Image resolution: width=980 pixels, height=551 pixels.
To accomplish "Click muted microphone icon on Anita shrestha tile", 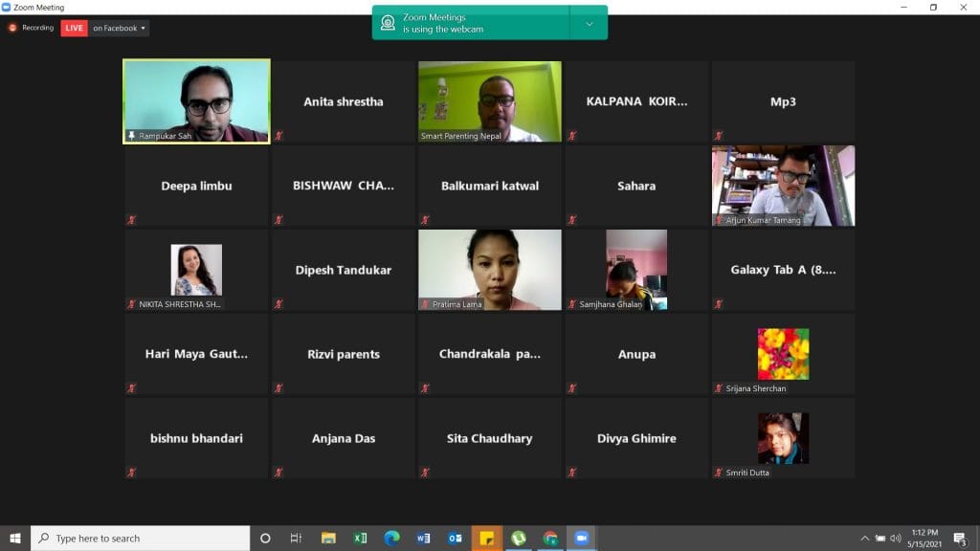I will click(x=278, y=136).
